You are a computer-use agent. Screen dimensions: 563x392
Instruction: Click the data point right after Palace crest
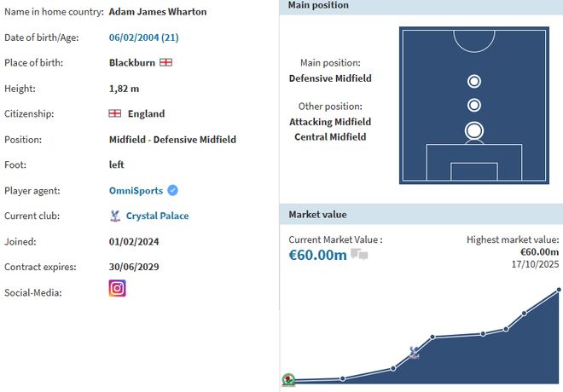coord(433,337)
